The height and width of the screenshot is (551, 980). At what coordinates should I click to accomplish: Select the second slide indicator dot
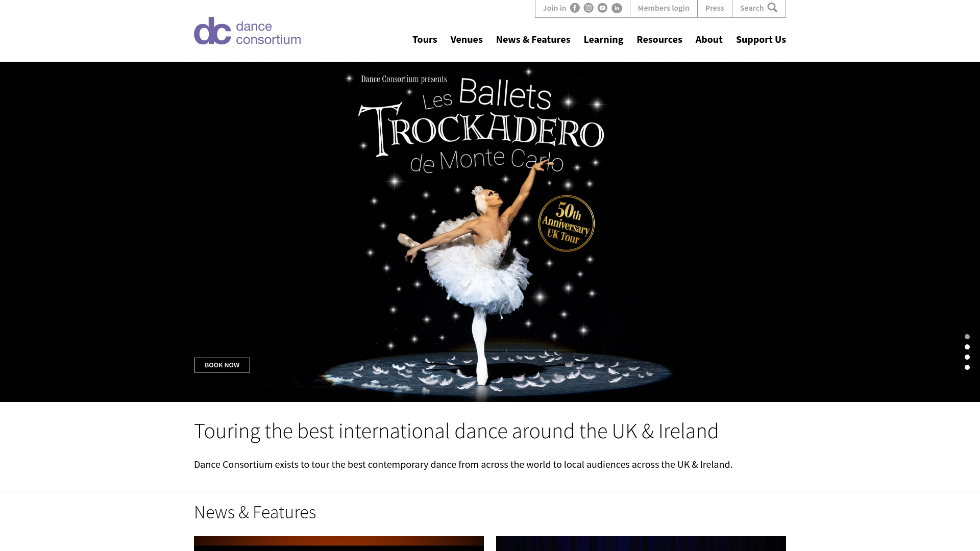(967, 347)
